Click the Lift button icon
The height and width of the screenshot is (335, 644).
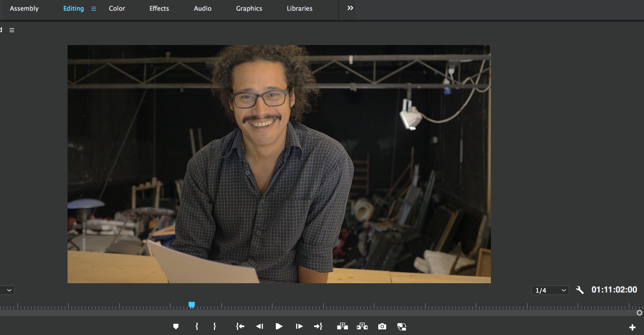[343, 327]
